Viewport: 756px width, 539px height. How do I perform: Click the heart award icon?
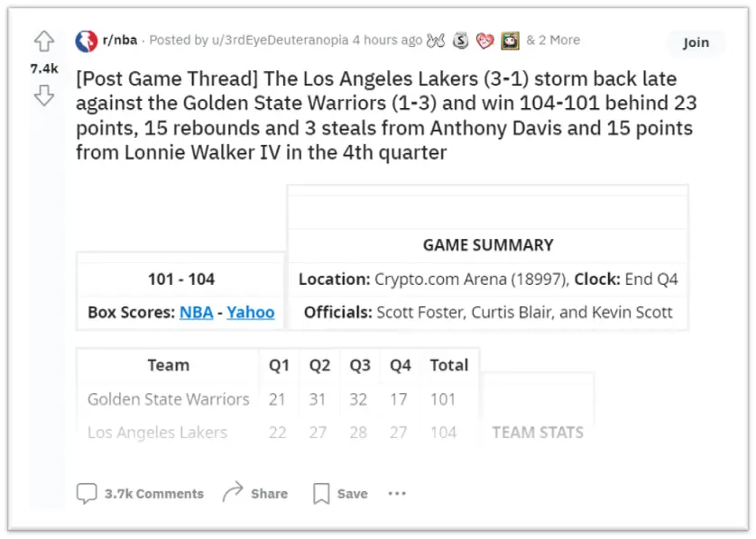486,41
